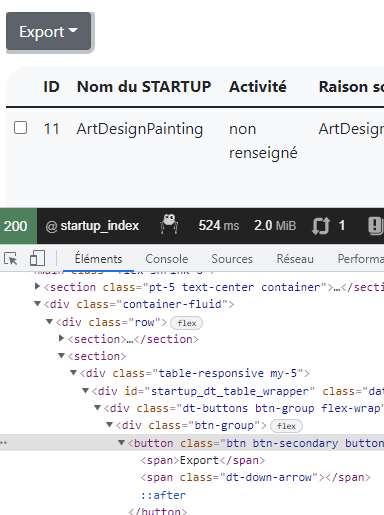Sort by Nom du STARTUP column

[x=144, y=87]
